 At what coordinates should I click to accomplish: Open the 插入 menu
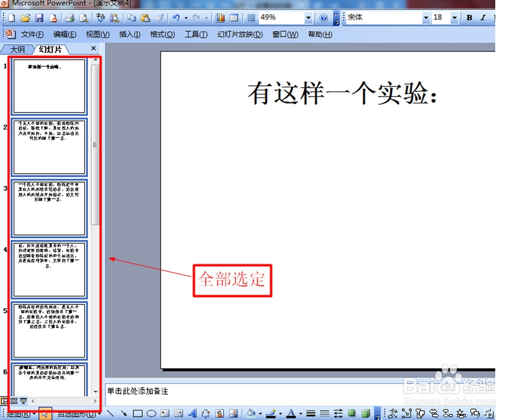tap(129, 34)
